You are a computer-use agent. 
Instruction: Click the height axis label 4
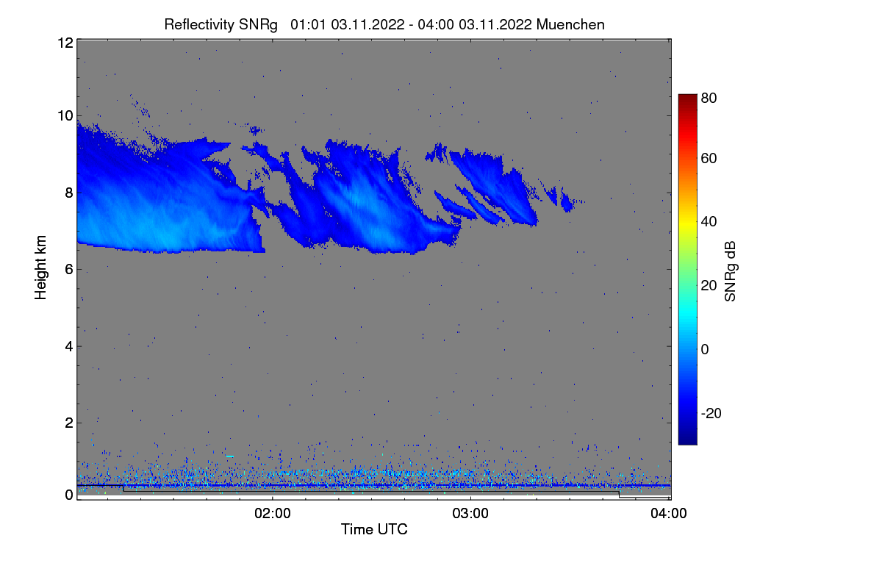[69, 345]
